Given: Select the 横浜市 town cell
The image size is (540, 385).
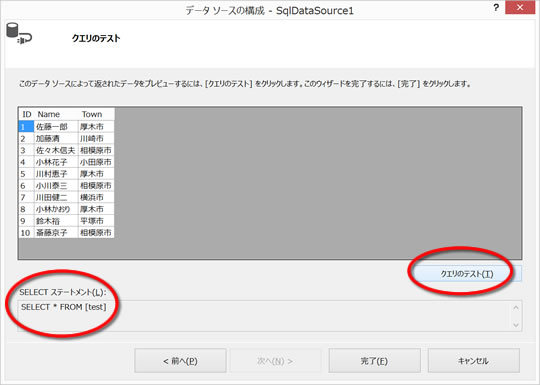Looking at the screenshot, I should (96, 197).
